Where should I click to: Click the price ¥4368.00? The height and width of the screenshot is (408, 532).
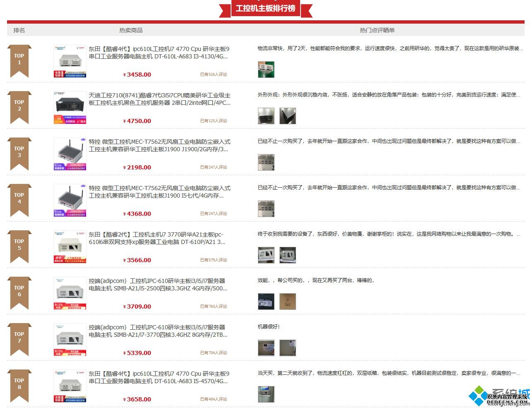(137, 214)
